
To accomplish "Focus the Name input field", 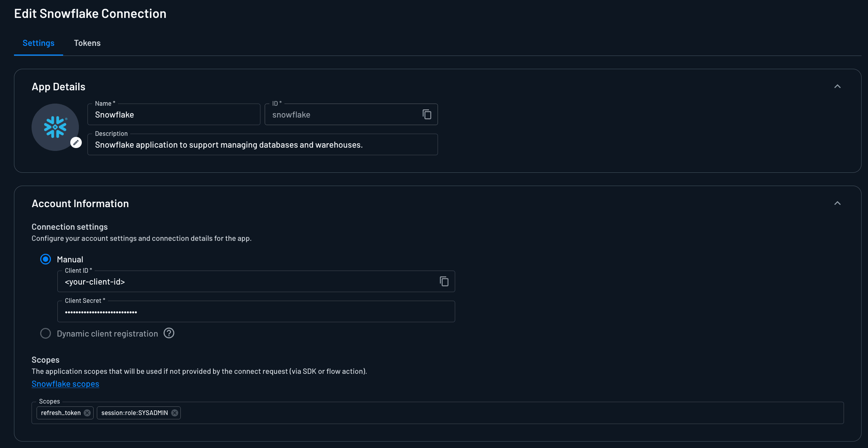I will [x=174, y=114].
